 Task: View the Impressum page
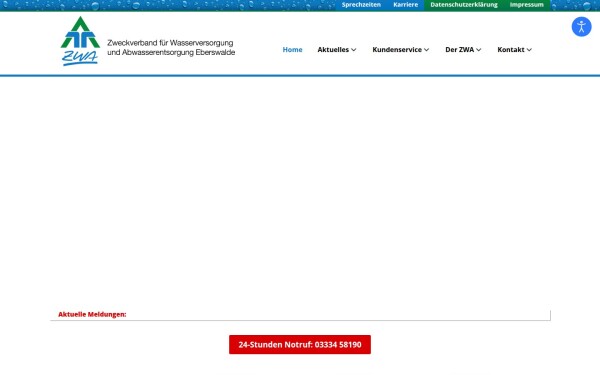[526, 5]
